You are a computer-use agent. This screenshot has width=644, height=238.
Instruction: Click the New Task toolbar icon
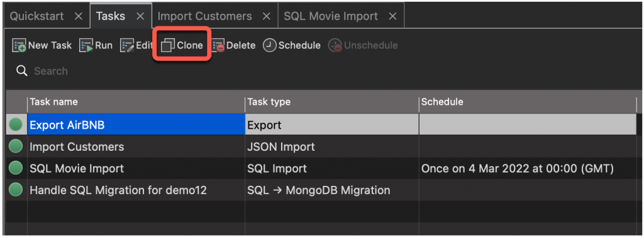(19, 46)
